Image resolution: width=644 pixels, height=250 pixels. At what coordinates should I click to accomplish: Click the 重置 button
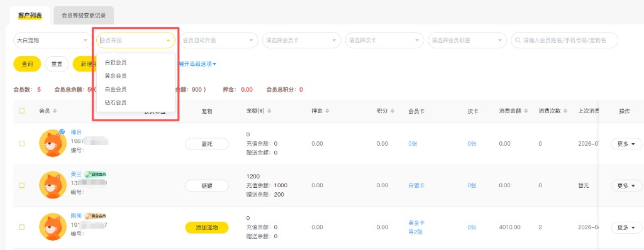tap(57, 64)
